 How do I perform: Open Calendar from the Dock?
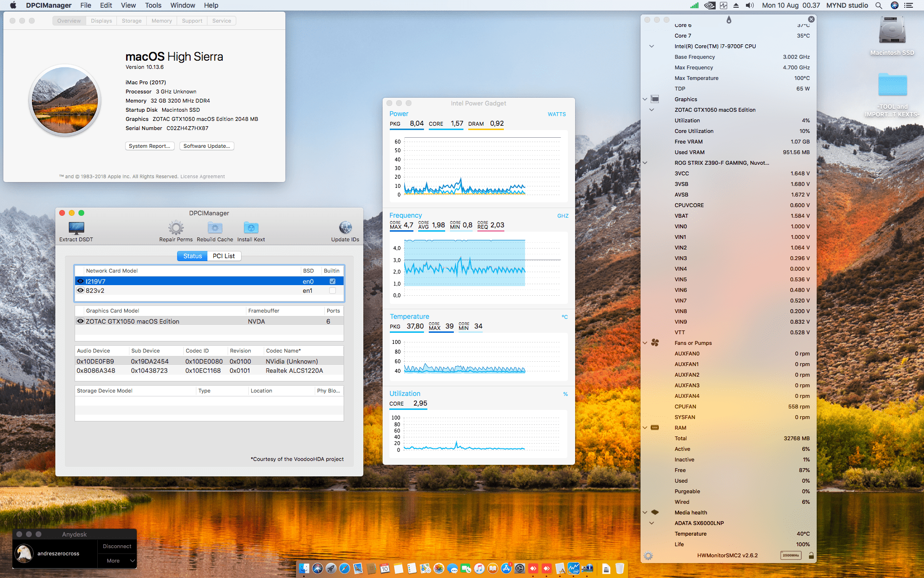click(x=385, y=569)
